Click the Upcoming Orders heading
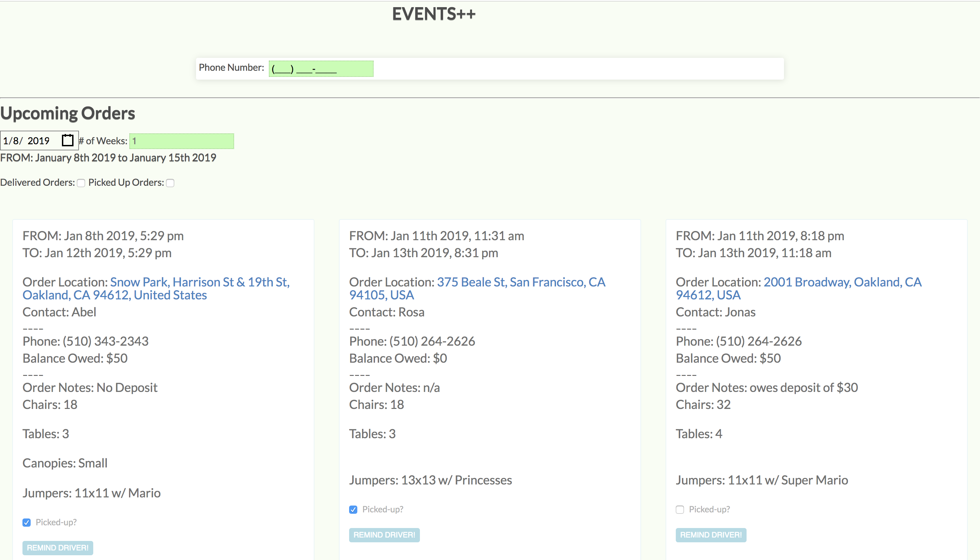This screenshot has height=560, width=980. point(68,113)
